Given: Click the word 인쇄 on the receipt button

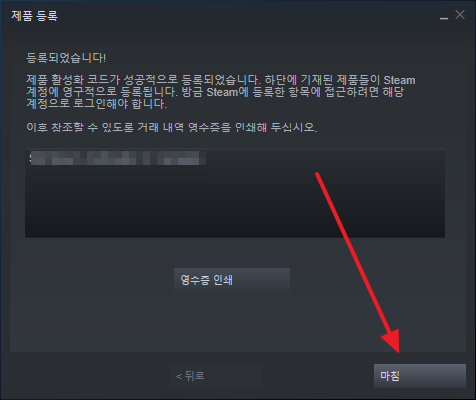Looking at the screenshot, I should pos(223,280).
